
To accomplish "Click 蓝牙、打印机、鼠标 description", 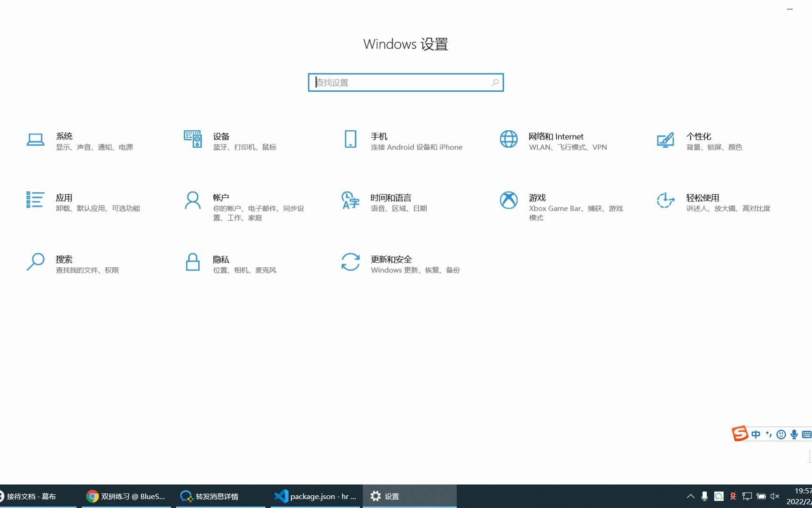I will 244,147.
